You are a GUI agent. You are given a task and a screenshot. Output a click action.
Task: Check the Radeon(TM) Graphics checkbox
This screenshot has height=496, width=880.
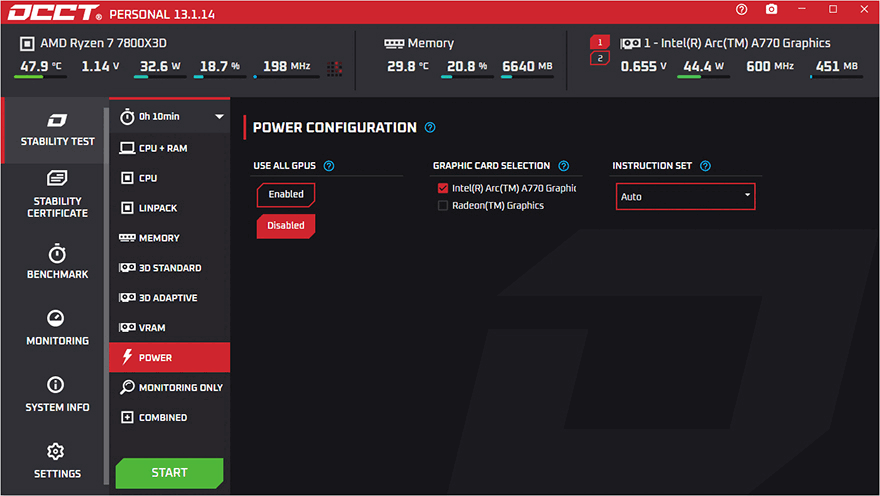coord(443,205)
